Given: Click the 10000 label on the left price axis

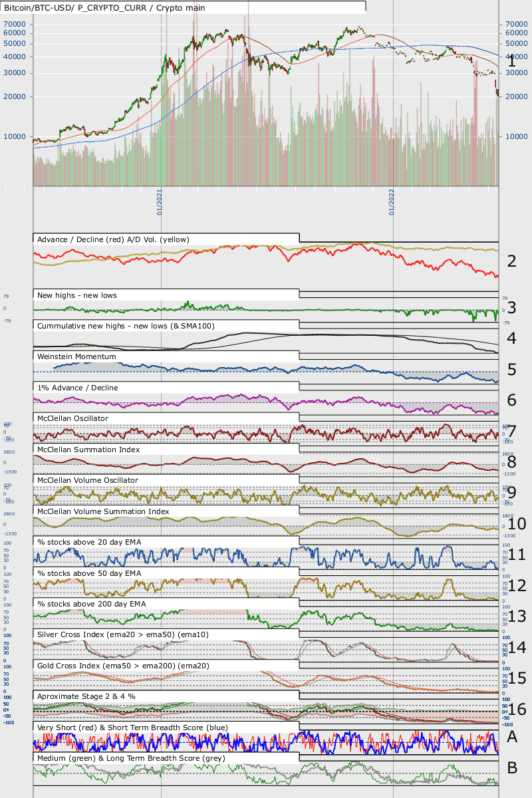Looking at the screenshot, I should pyautogui.click(x=14, y=136).
